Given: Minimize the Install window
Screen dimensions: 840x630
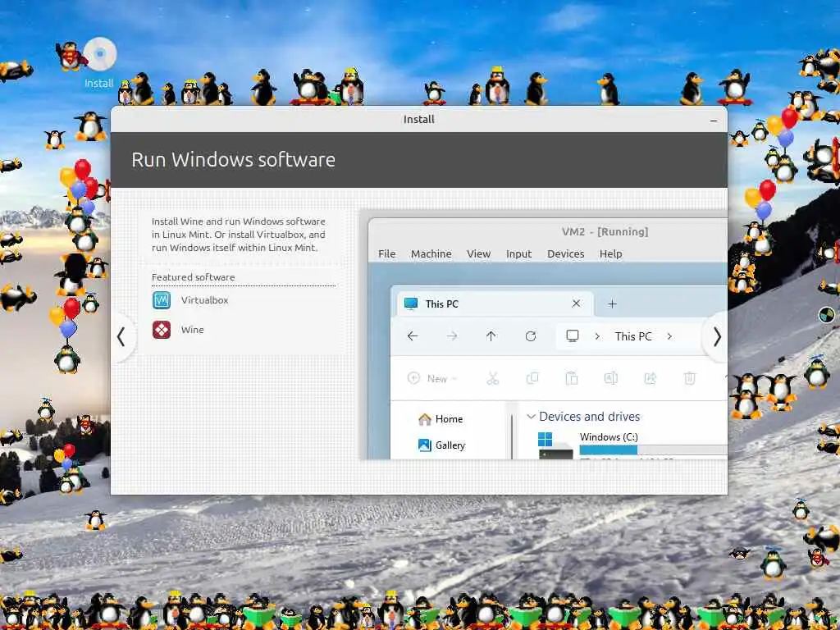Looking at the screenshot, I should pyautogui.click(x=714, y=120).
